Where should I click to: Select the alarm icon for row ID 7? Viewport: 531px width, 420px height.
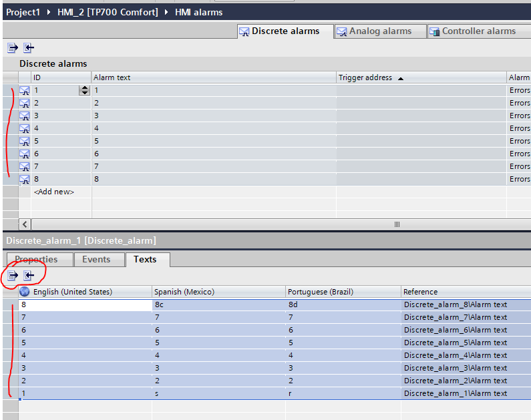click(25, 166)
